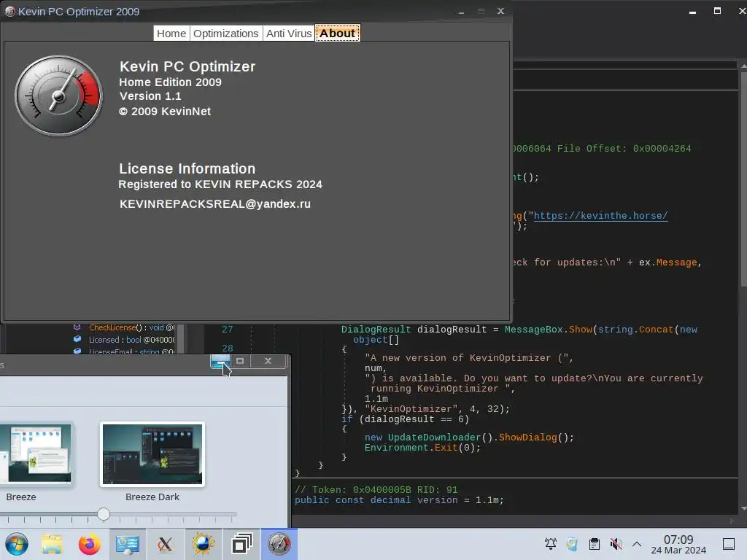Click the slider handle below theme thumbnails
The image size is (747, 560).
coord(104,514)
